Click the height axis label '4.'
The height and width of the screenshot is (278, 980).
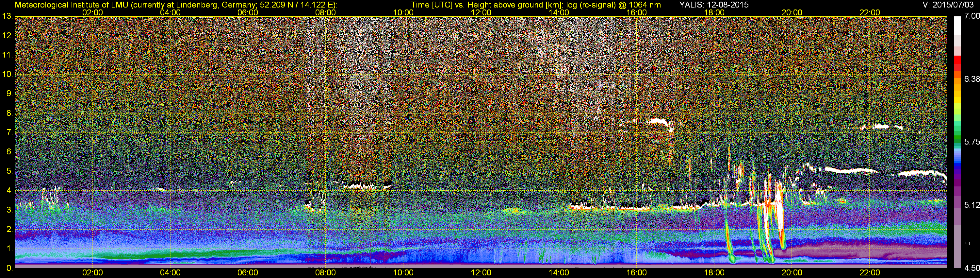coord(9,190)
